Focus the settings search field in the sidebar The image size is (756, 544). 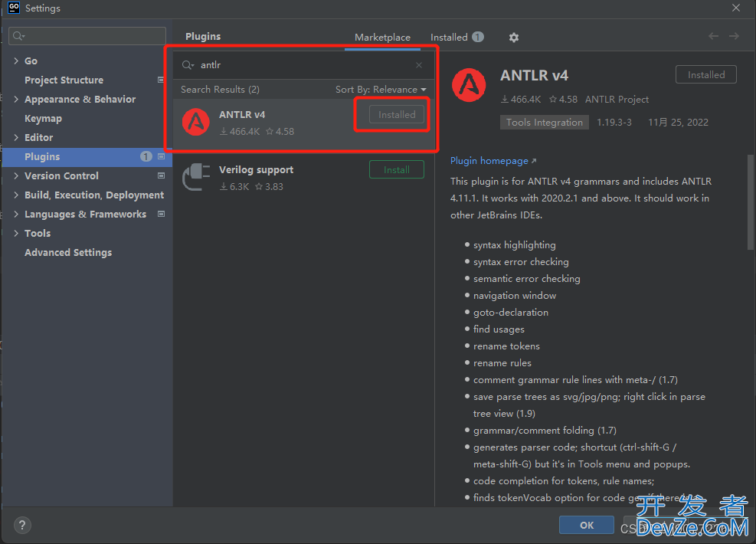click(87, 36)
